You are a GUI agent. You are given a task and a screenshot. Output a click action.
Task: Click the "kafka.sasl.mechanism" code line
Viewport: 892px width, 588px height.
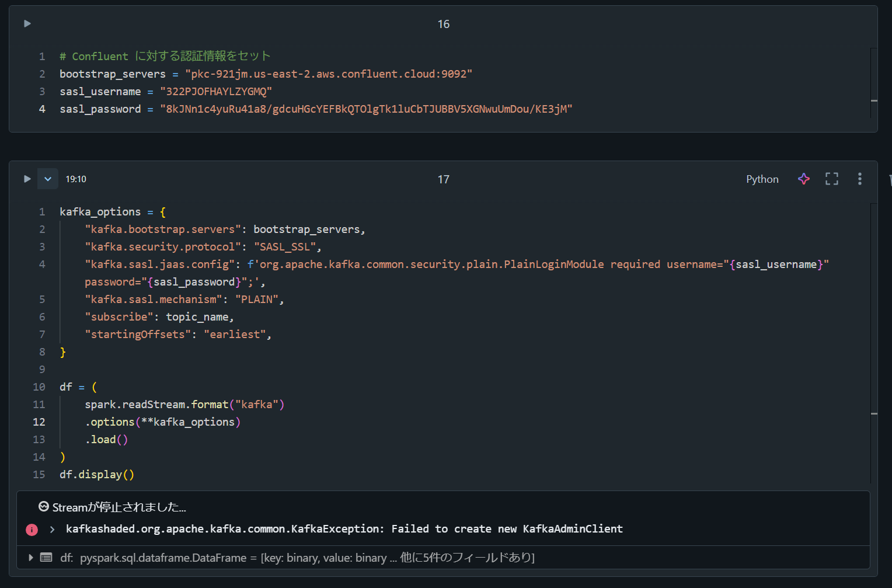[x=184, y=300]
